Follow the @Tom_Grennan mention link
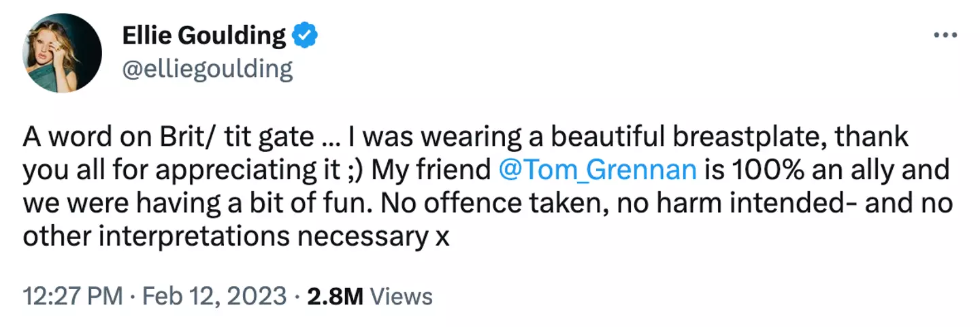980x327 pixels. tap(598, 170)
